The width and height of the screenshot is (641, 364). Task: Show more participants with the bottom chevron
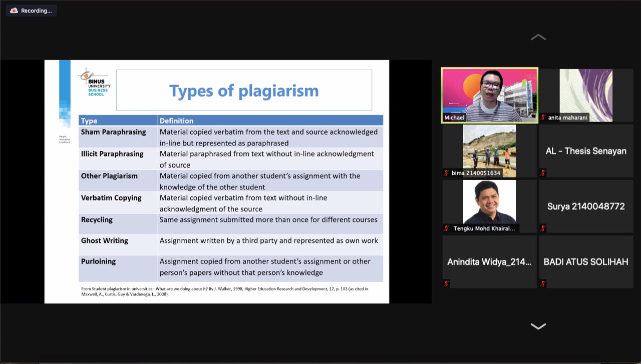click(x=538, y=326)
